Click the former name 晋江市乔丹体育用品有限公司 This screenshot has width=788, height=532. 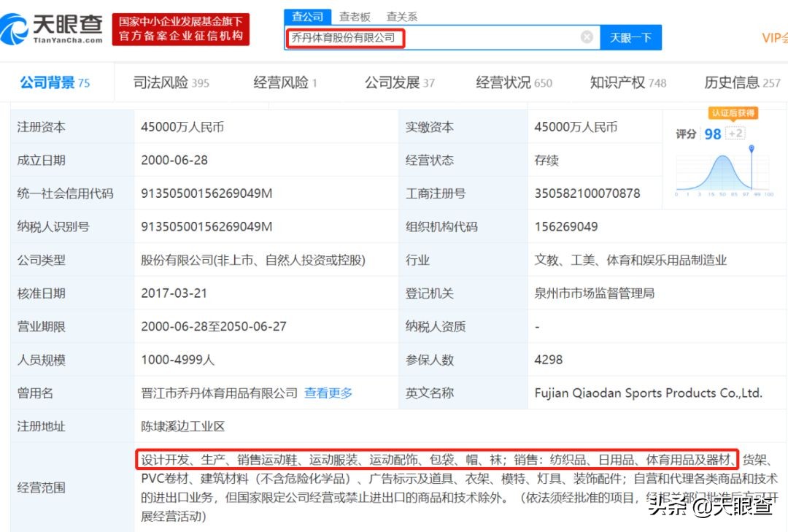point(219,393)
